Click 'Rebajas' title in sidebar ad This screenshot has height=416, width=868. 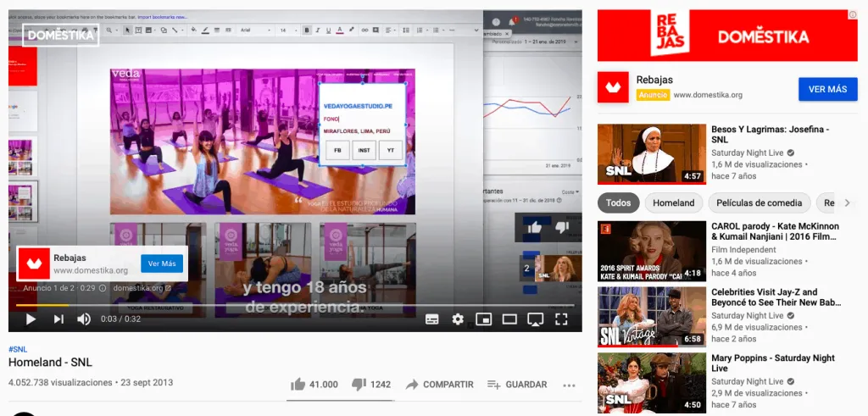pyautogui.click(x=654, y=80)
